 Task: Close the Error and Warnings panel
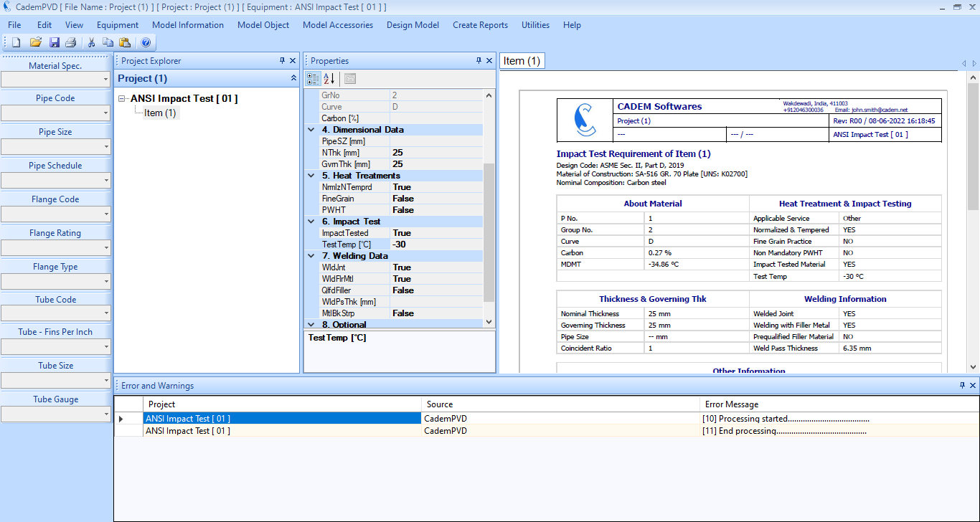tap(972, 386)
